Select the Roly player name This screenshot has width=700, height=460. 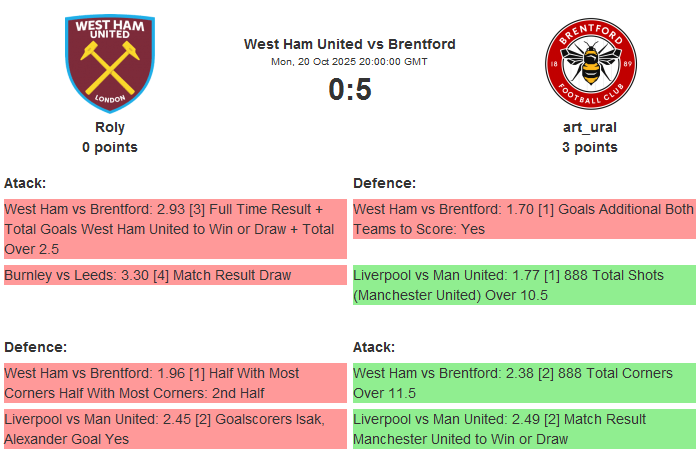pyautogui.click(x=110, y=127)
